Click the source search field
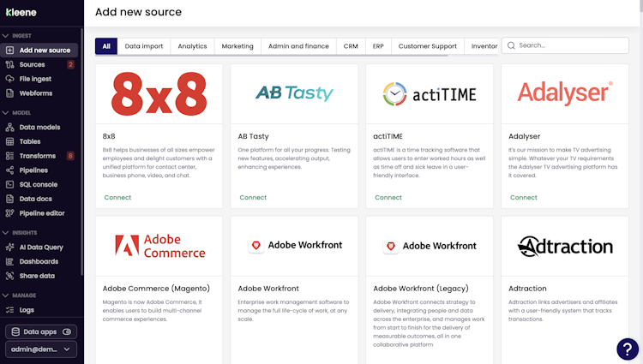The width and height of the screenshot is (643, 364). pyautogui.click(x=570, y=45)
